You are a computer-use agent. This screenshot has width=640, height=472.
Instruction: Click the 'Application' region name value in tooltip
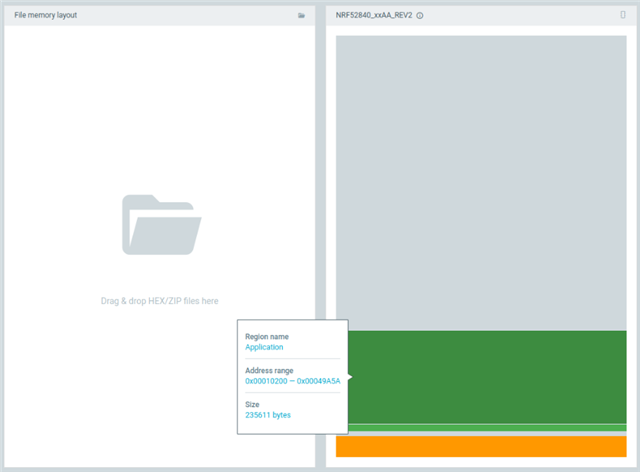[x=264, y=347]
